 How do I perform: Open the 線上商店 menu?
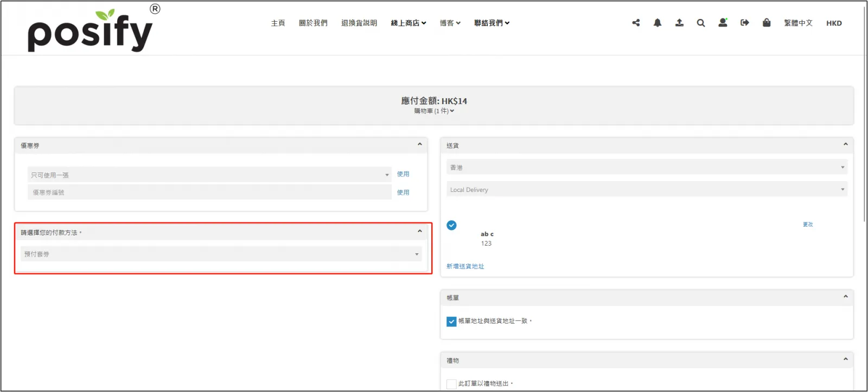[x=409, y=23]
